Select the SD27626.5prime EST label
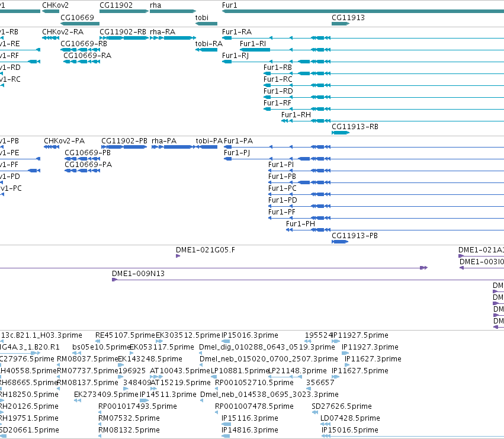 [342, 406]
